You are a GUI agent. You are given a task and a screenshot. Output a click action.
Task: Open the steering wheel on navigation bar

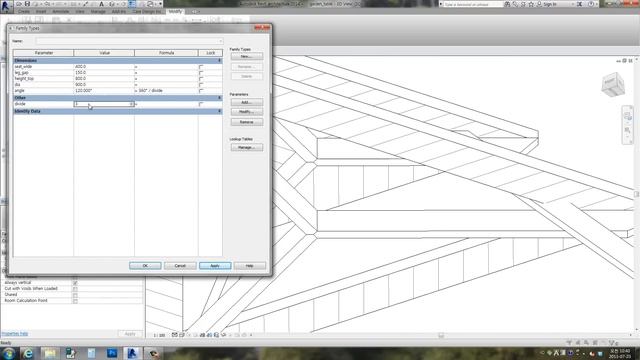(x=627, y=116)
